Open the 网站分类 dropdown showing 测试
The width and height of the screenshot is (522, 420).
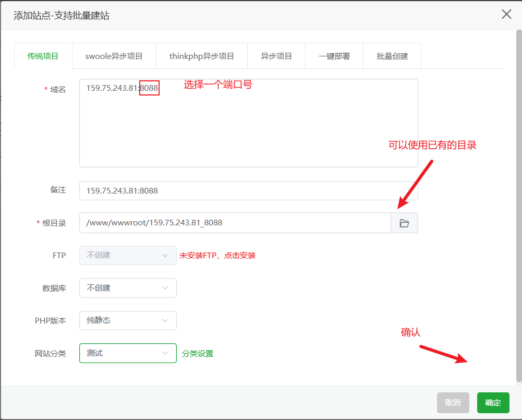click(128, 353)
